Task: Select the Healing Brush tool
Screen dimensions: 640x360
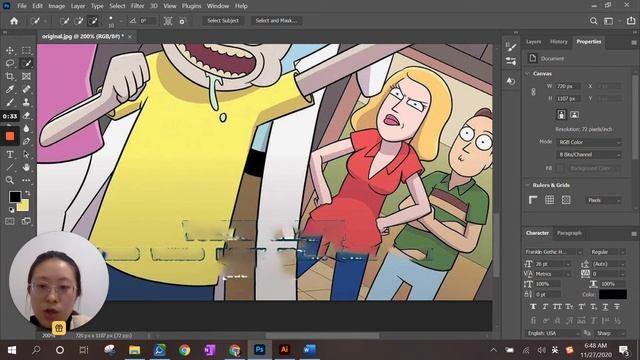Action: 26,89
